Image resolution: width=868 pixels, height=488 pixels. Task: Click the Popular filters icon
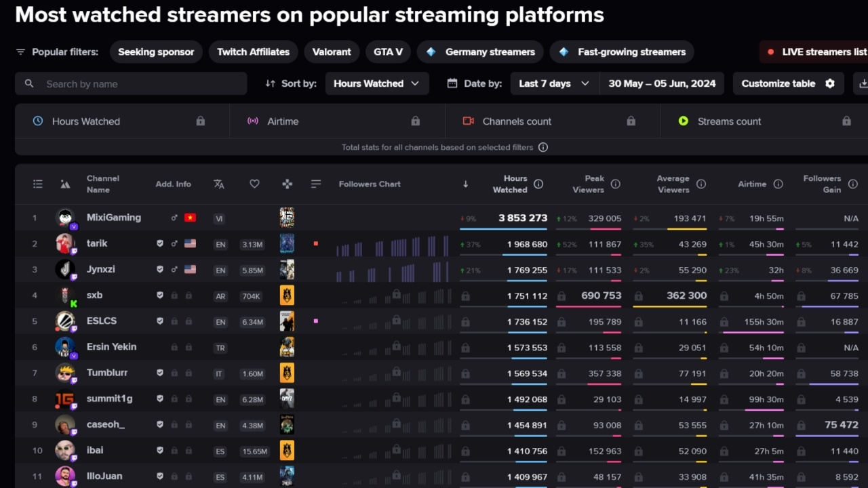pyautogui.click(x=20, y=52)
